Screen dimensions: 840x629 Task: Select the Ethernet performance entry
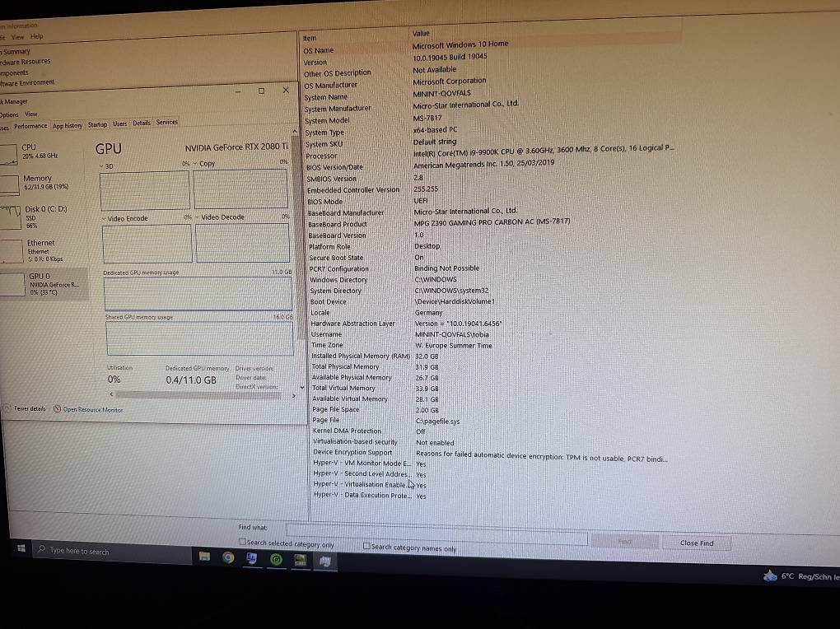pos(43,250)
